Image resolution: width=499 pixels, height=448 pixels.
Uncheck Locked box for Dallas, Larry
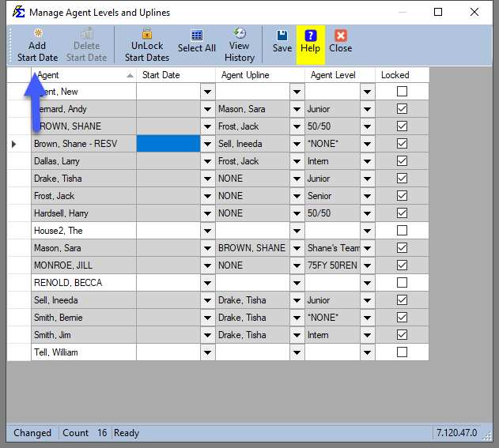[402, 161]
